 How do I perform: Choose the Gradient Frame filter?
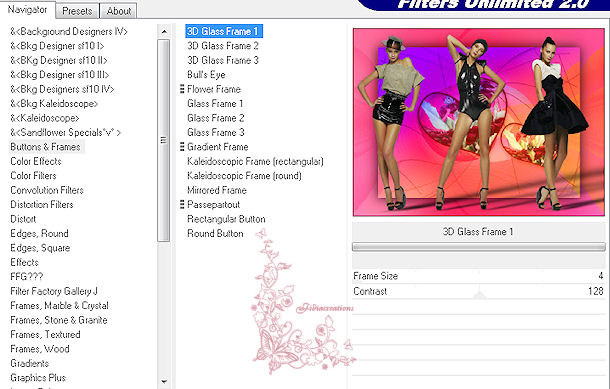[218, 147]
